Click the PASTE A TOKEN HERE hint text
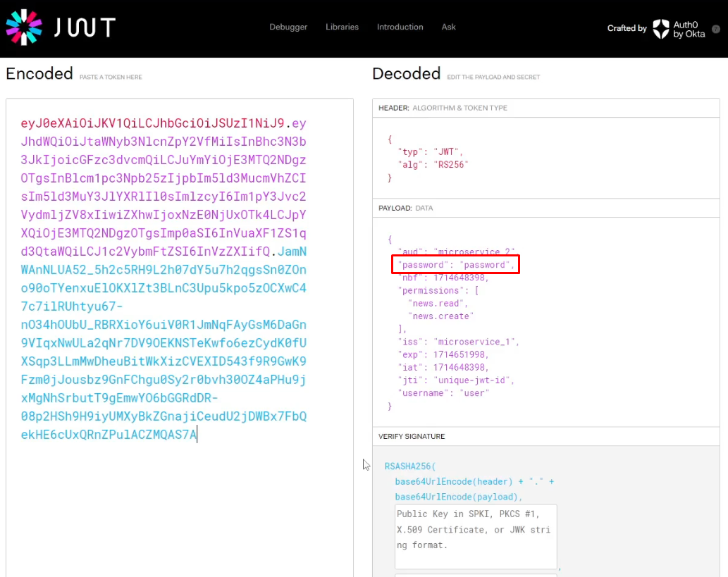The height and width of the screenshot is (577, 728). pyautogui.click(x=111, y=77)
